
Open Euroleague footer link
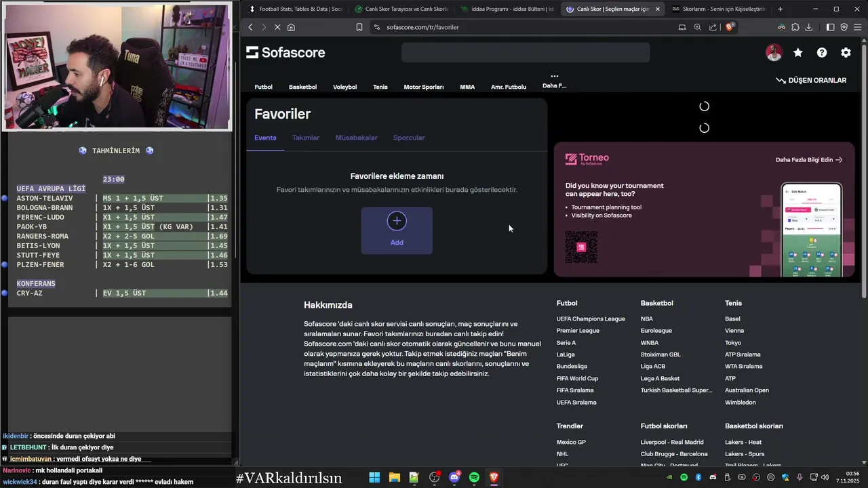pos(656,331)
